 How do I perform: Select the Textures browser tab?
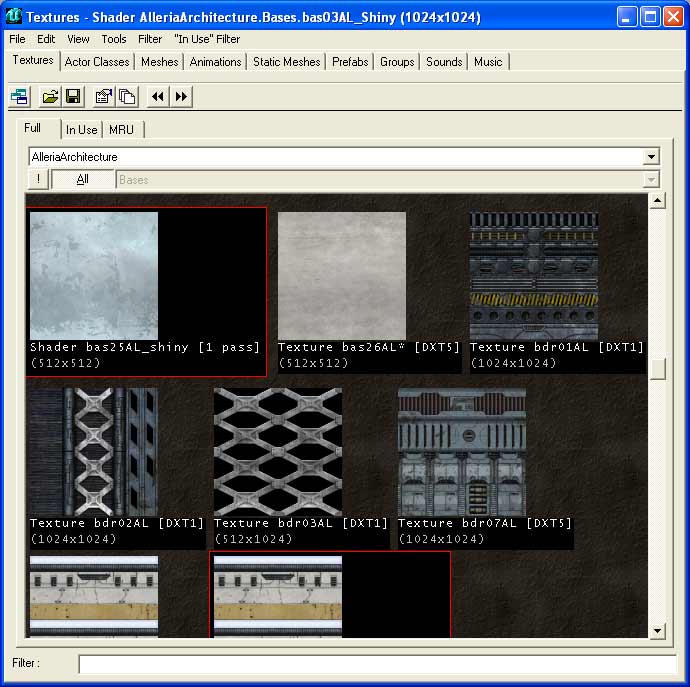(33, 60)
